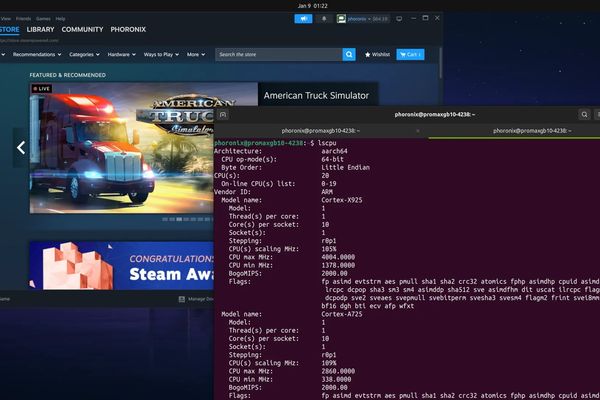The height and width of the screenshot is (400, 600).
Task: Open the clock Jan 9 01:22 in top bar
Action: (313, 6)
